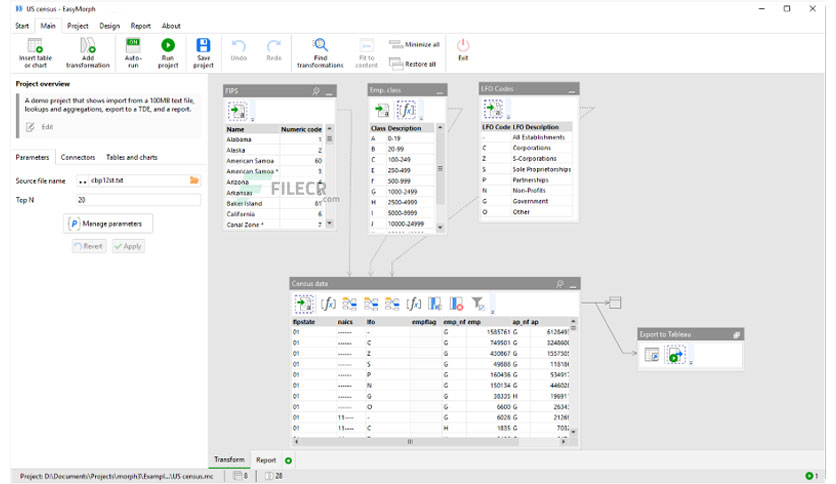Open the Project menu tab

click(78, 26)
